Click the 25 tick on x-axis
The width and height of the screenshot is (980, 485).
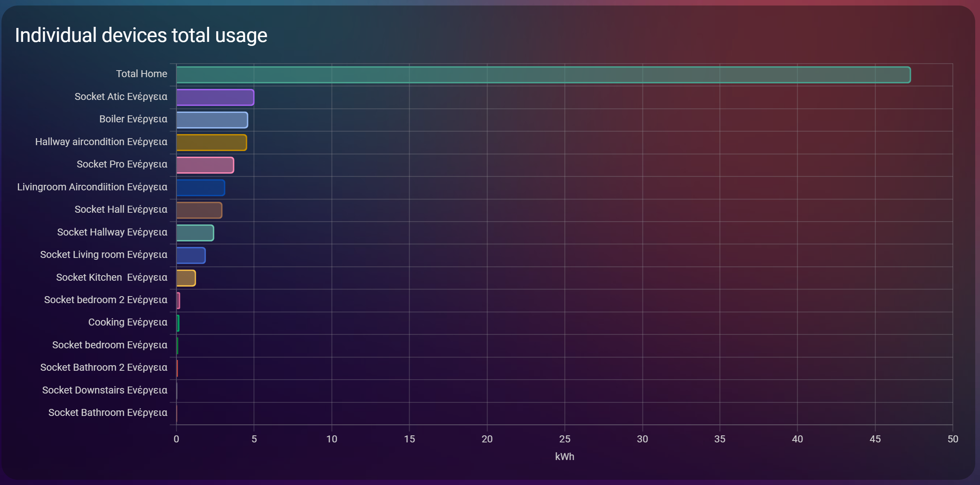pos(564,439)
